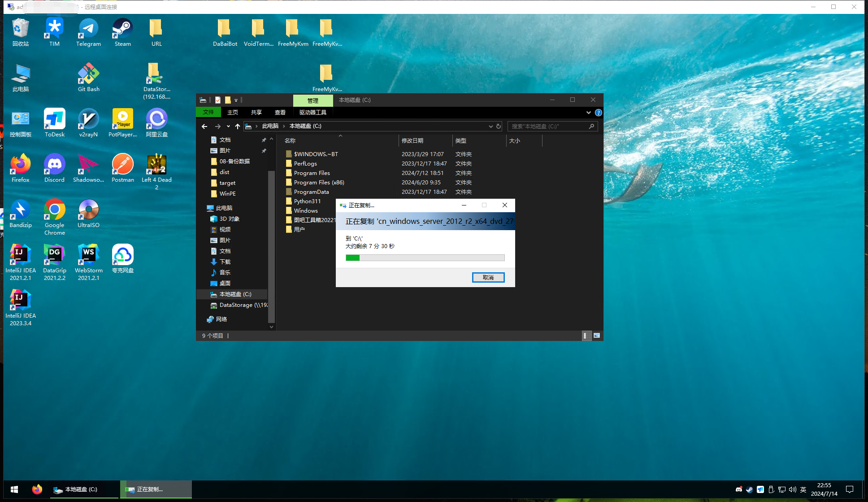Select the PotPlayer desktop icon
The width and height of the screenshot is (868, 502).
point(122,123)
